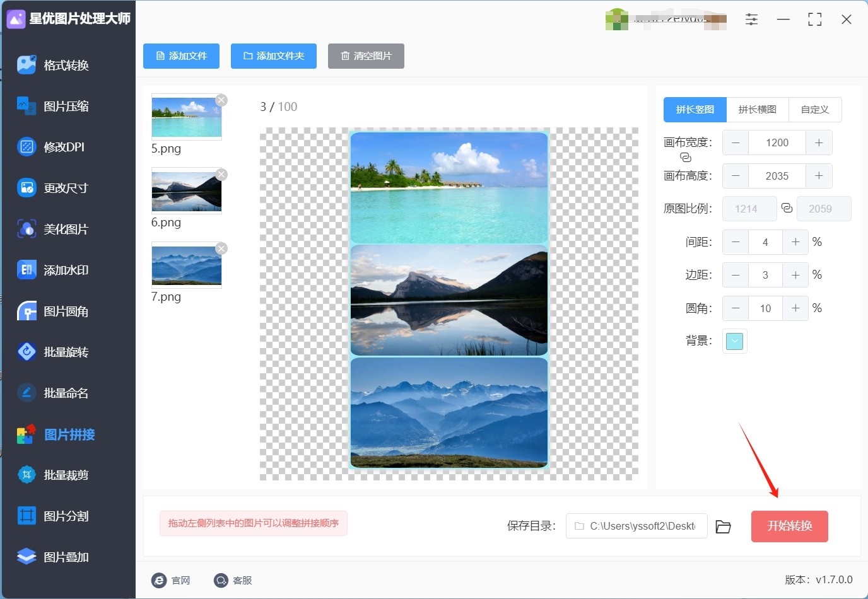Viewport: 868px width, 599px height.
Task: Click the 添加文件夹 add folder button
Action: coord(274,56)
